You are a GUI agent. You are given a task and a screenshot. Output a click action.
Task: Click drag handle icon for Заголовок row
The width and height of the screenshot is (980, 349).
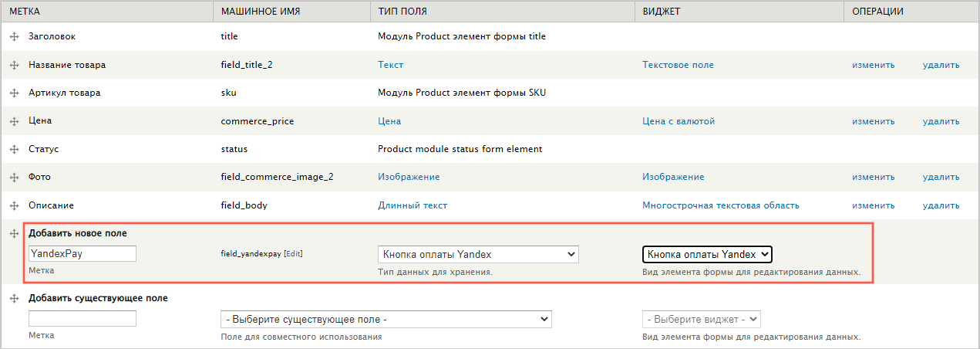pyautogui.click(x=14, y=37)
